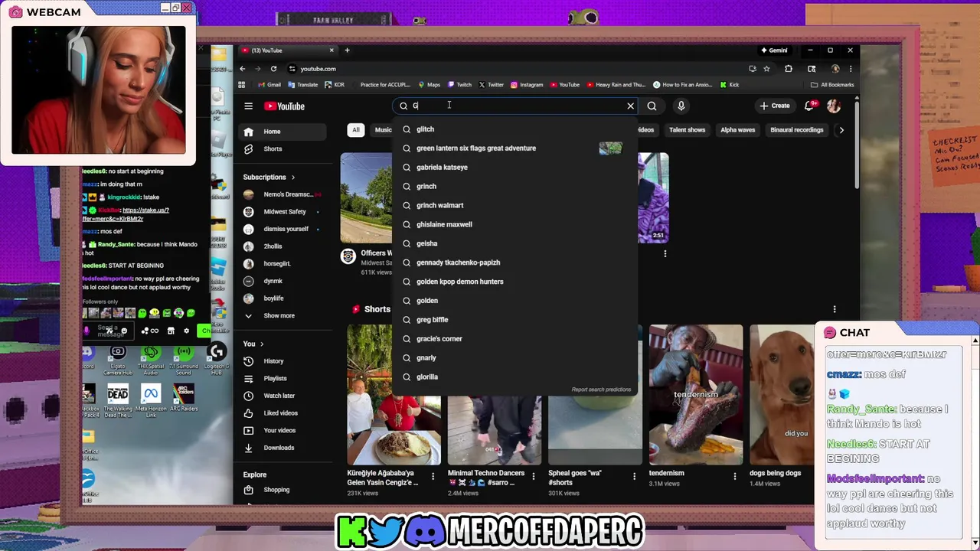This screenshot has width=980, height=551.
Task: Select the Binaural recordings chip
Action: click(x=796, y=130)
